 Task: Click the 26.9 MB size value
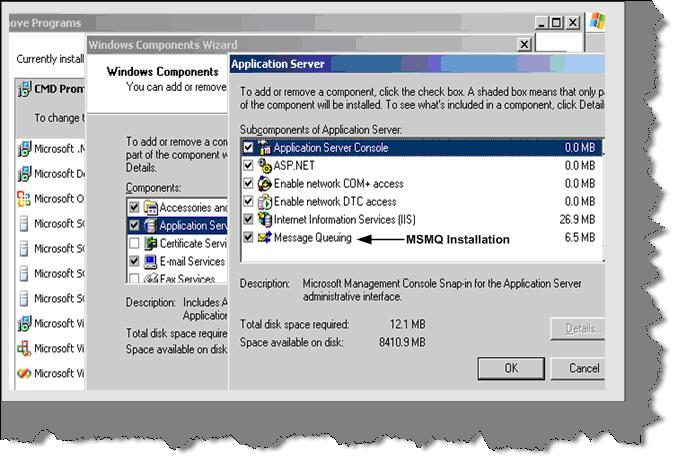point(577,220)
